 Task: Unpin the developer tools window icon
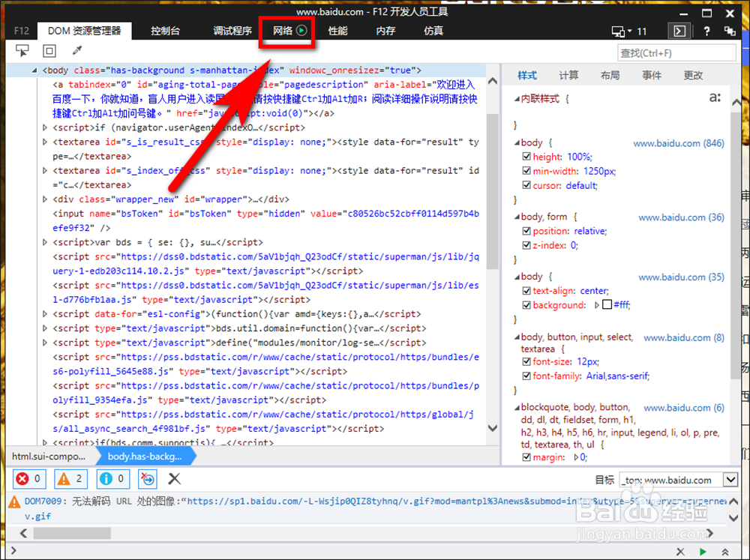pos(730,31)
